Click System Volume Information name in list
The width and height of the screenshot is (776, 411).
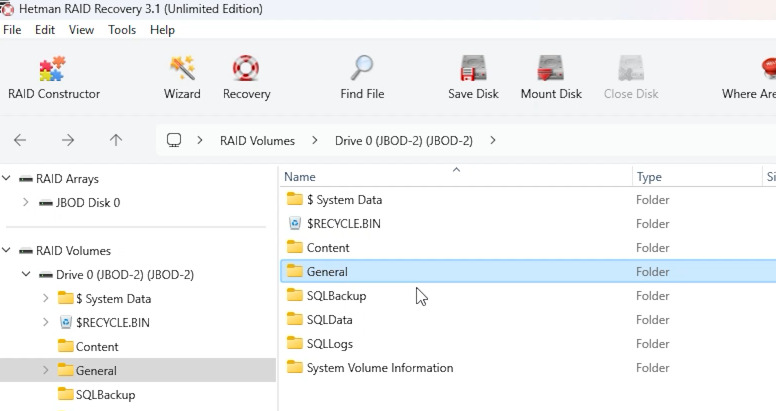(380, 367)
